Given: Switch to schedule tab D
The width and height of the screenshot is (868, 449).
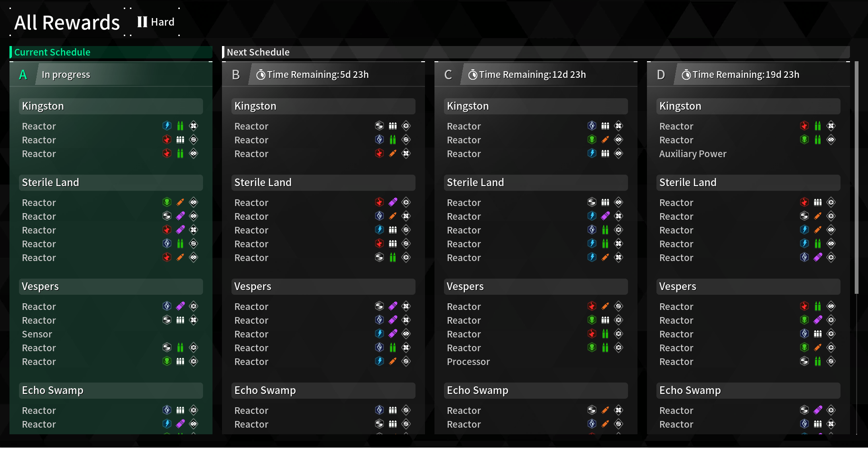Looking at the screenshot, I should click(661, 74).
